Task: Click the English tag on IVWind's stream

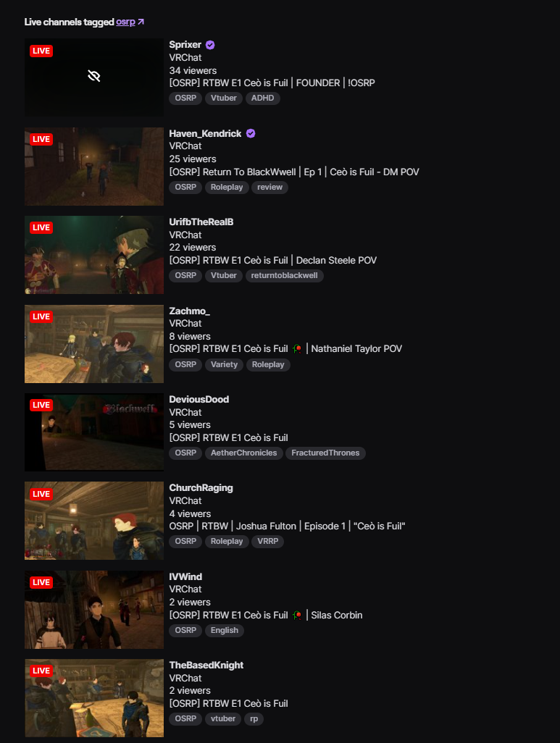Action: click(x=225, y=631)
